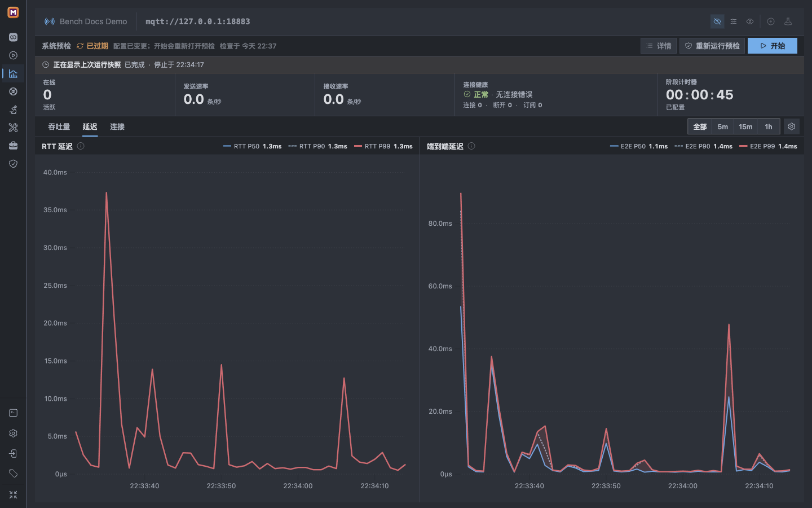
Task: Open the connections link icon in sidebar
Action: (13, 37)
